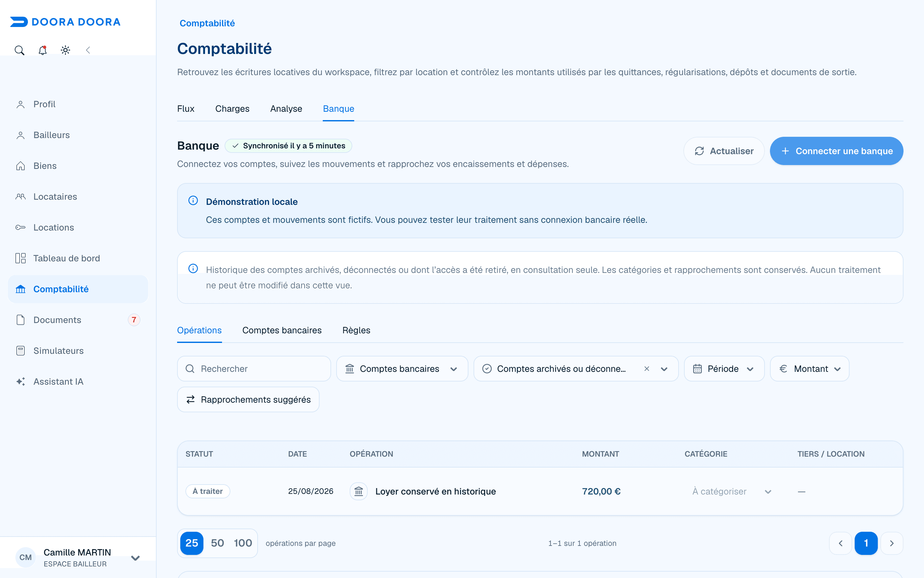Click Connecter une banque button
The image size is (924, 578).
(x=836, y=151)
